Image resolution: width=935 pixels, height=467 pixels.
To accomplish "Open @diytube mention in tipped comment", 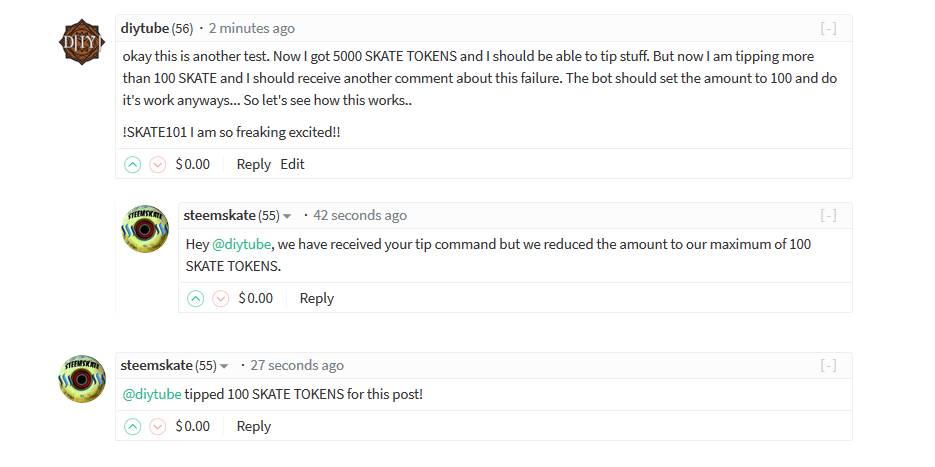I will (152, 394).
